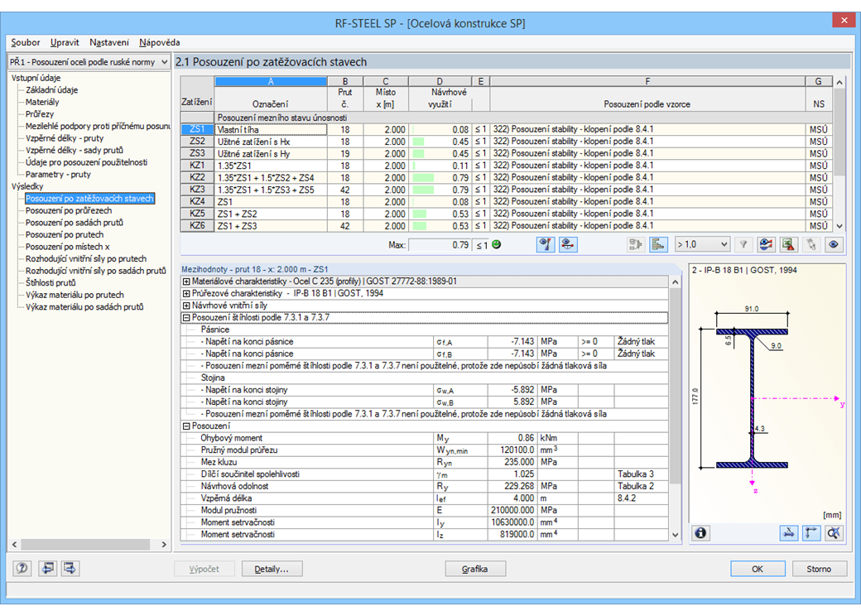Select Vzpěrné délky - pruty tree item
Image resolution: width=861 pixels, height=616 pixels.
[65, 138]
